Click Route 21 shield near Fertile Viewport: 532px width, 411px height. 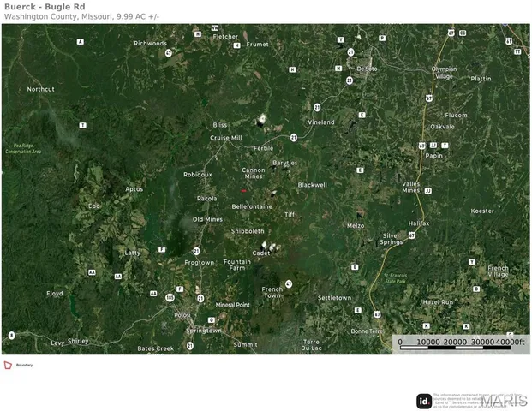pyautogui.click(x=293, y=137)
